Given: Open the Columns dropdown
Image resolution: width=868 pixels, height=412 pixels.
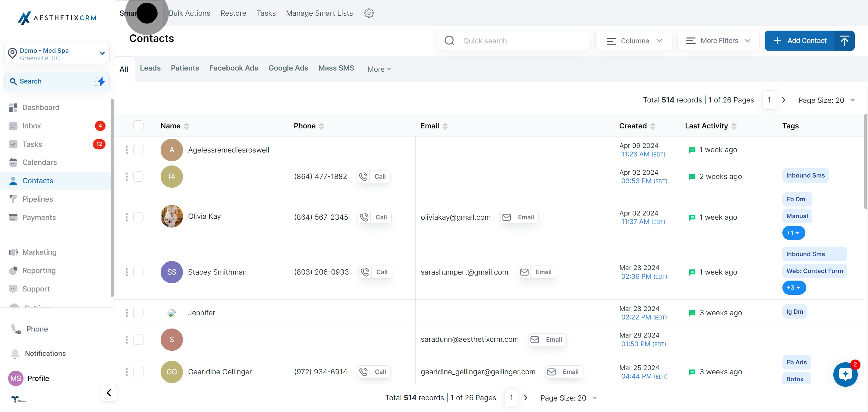Looking at the screenshot, I should pos(634,41).
